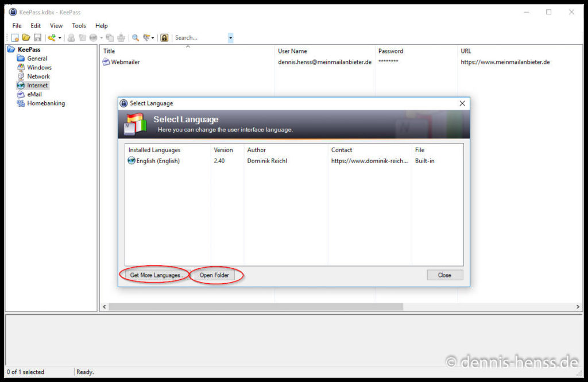Click the Perform Auto-Type toolbar icon

tap(121, 37)
